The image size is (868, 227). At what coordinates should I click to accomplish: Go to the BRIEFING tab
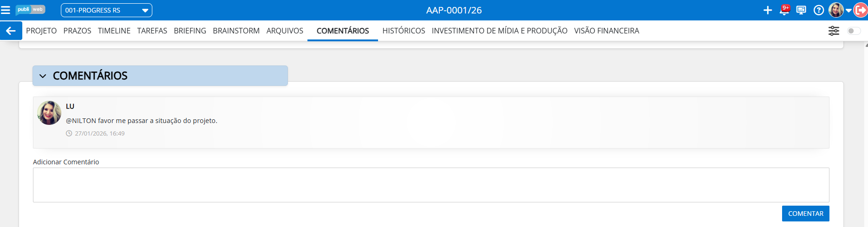click(190, 31)
